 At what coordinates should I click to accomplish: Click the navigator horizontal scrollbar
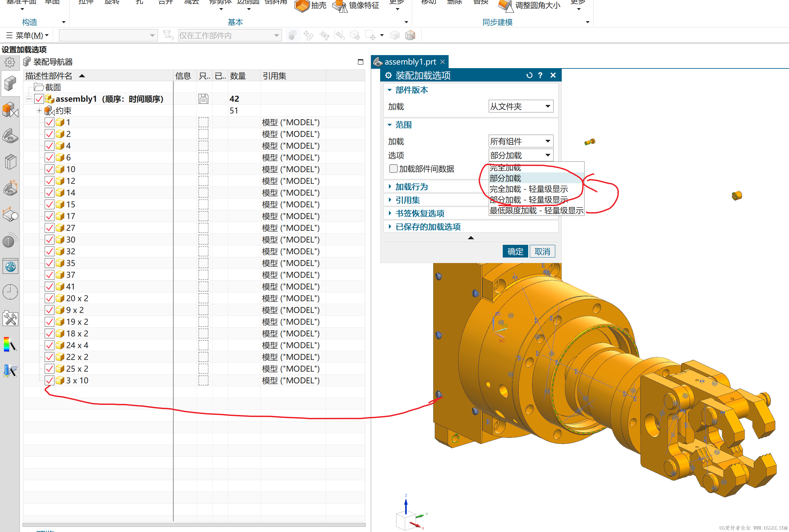[194, 525]
